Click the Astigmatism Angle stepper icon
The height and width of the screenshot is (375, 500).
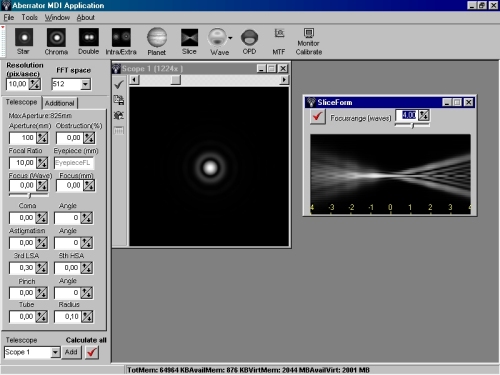86,243
